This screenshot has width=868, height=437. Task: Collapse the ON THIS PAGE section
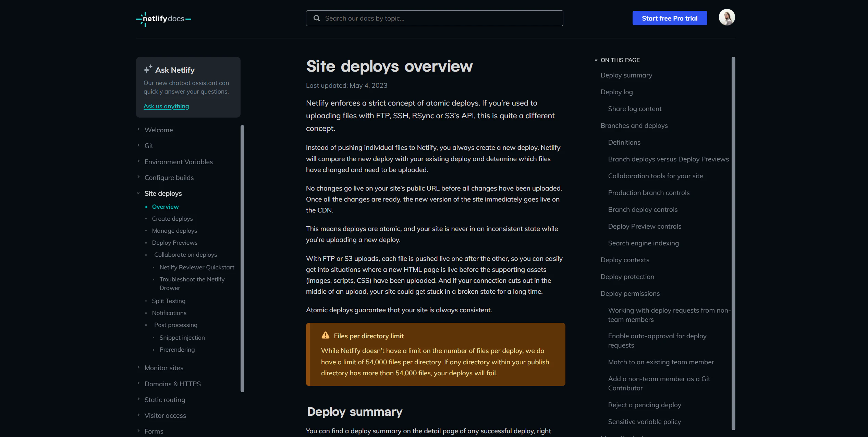596,60
